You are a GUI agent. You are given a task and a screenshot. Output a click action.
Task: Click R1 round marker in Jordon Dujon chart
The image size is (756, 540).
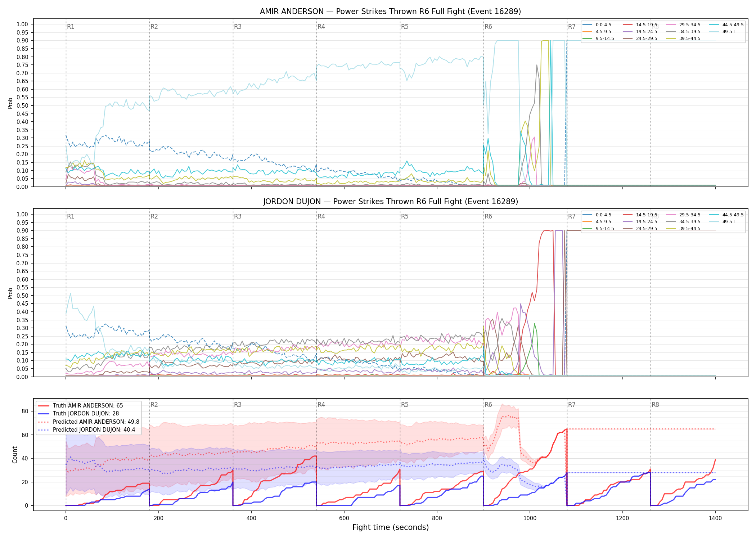(71, 216)
